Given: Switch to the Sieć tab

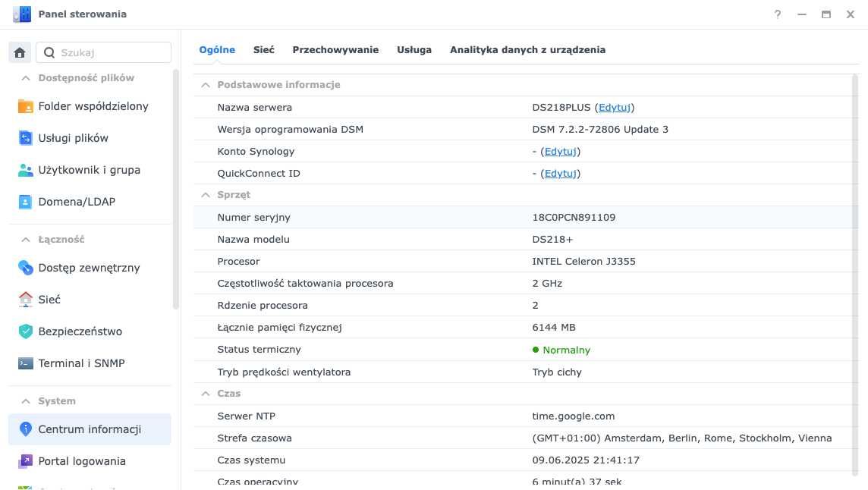Looking at the screenshot, I should [263, 50].
